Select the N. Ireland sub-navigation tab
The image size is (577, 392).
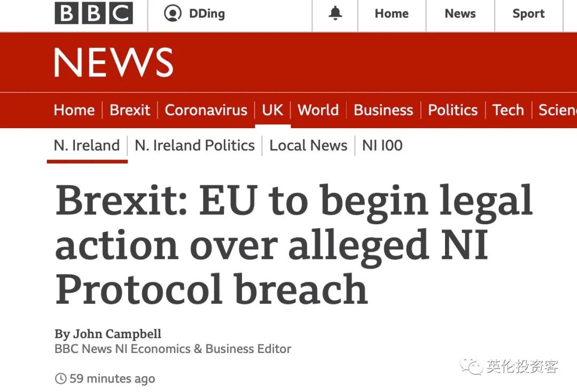click(x=87, y=146)
